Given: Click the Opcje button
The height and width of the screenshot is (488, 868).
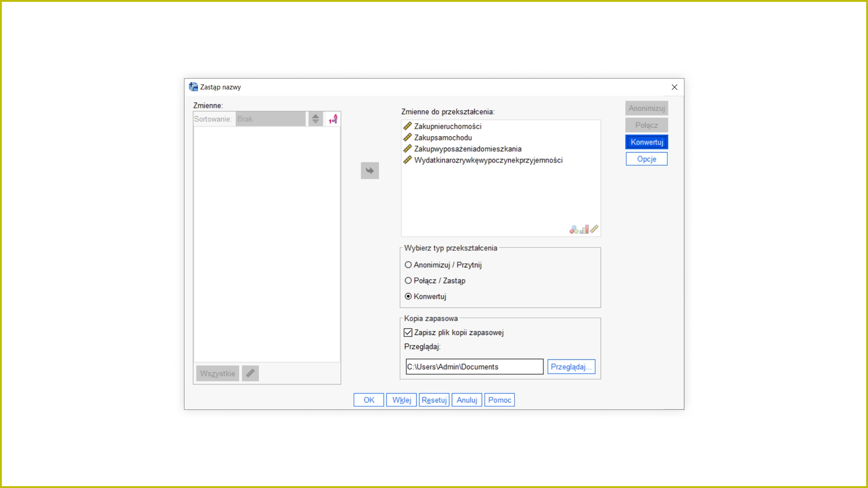Looking at the screenshot, I should [x=646, y=159].
